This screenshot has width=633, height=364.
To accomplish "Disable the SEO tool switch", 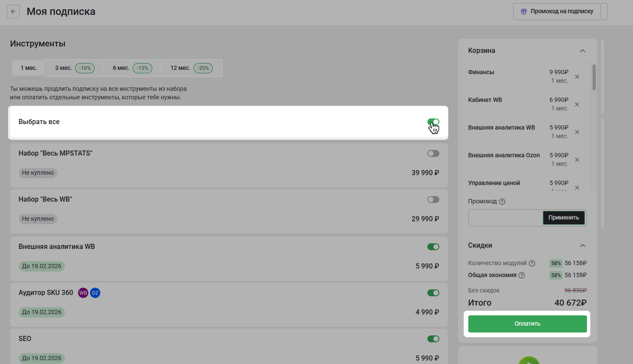I will coord(433,339).
